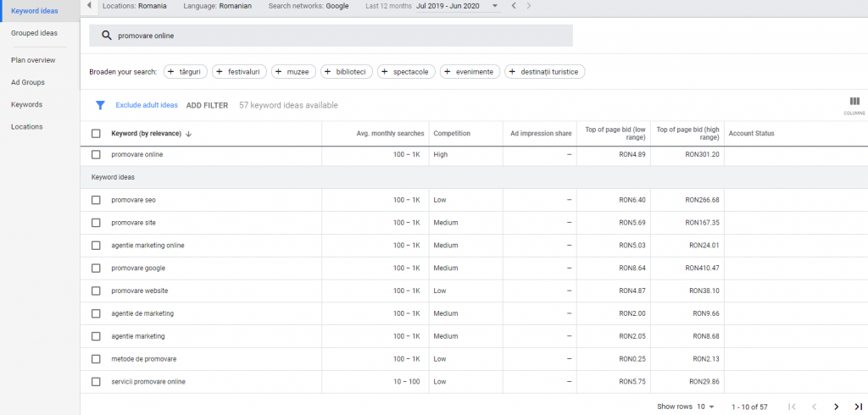Switch to Plan overview section

coord(33,60)
